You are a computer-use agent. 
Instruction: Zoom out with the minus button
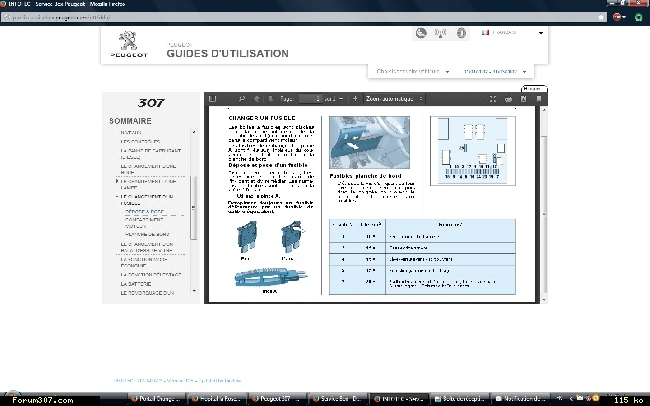[341, 99]
